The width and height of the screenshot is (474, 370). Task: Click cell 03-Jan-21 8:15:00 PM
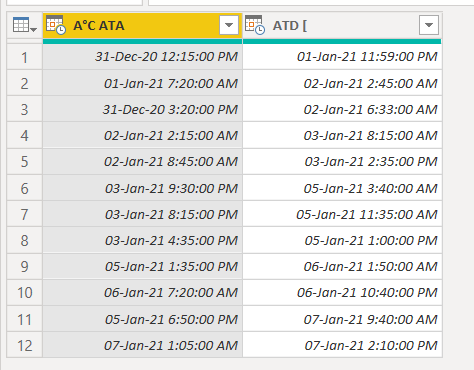coord(142,214)
